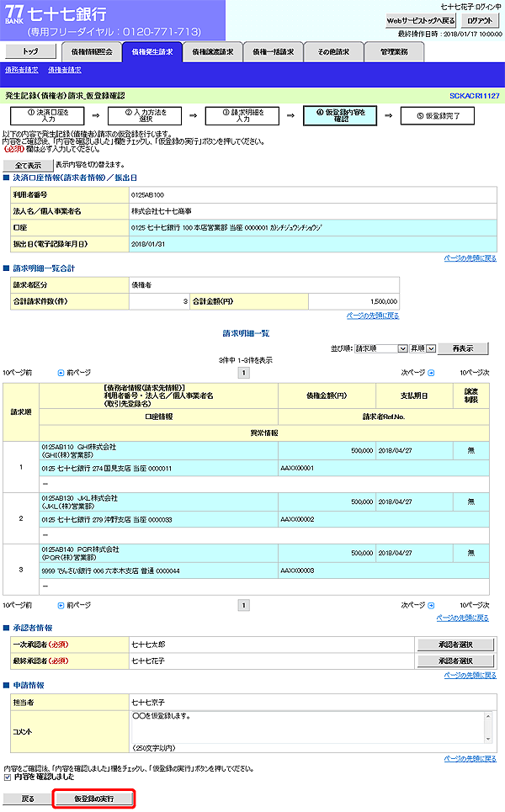Click ページの先頭に戻る under 決済口座情報 table

470,258
